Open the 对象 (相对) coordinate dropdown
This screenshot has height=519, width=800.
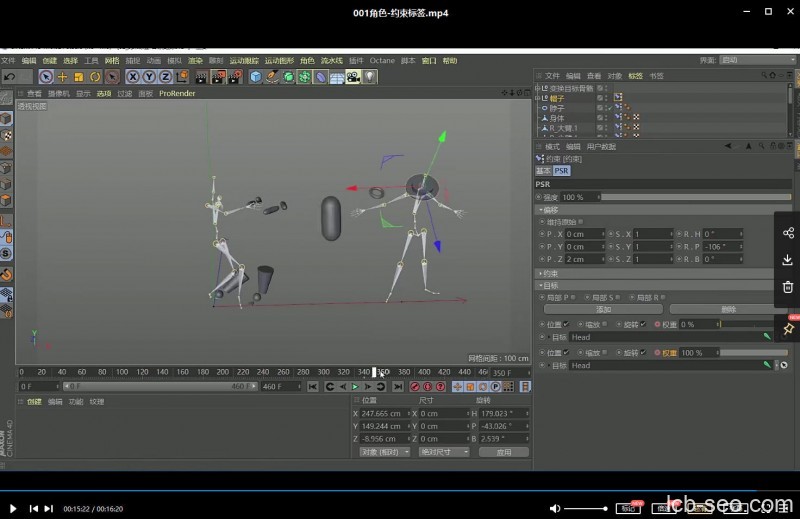[384, 452]
